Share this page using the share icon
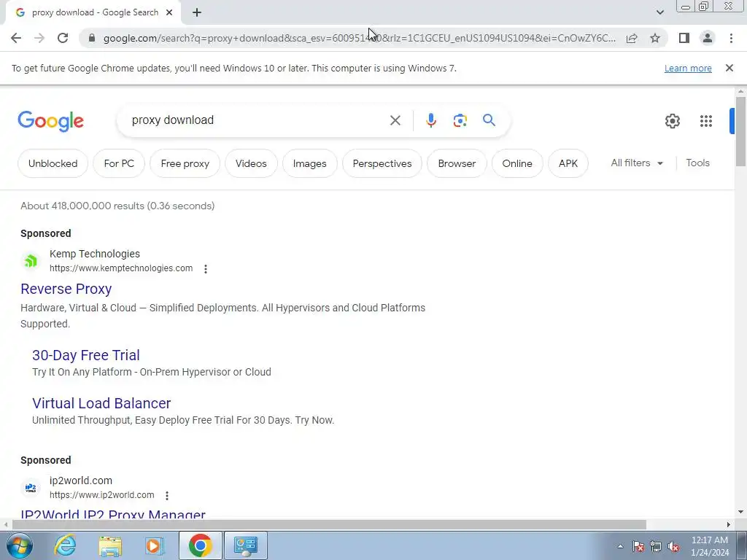Screen dimensions: 747x560 (x=632, y=38)
